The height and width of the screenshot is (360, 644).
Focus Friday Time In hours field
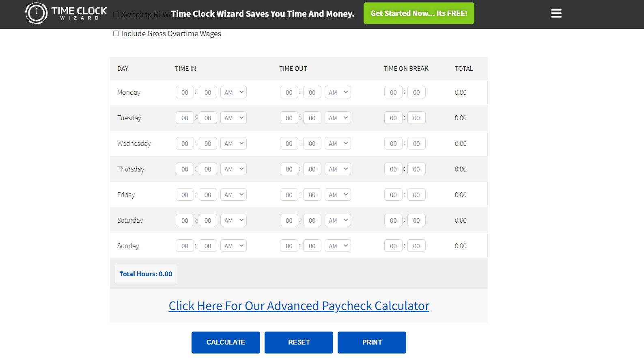click(x=185, y=195)
